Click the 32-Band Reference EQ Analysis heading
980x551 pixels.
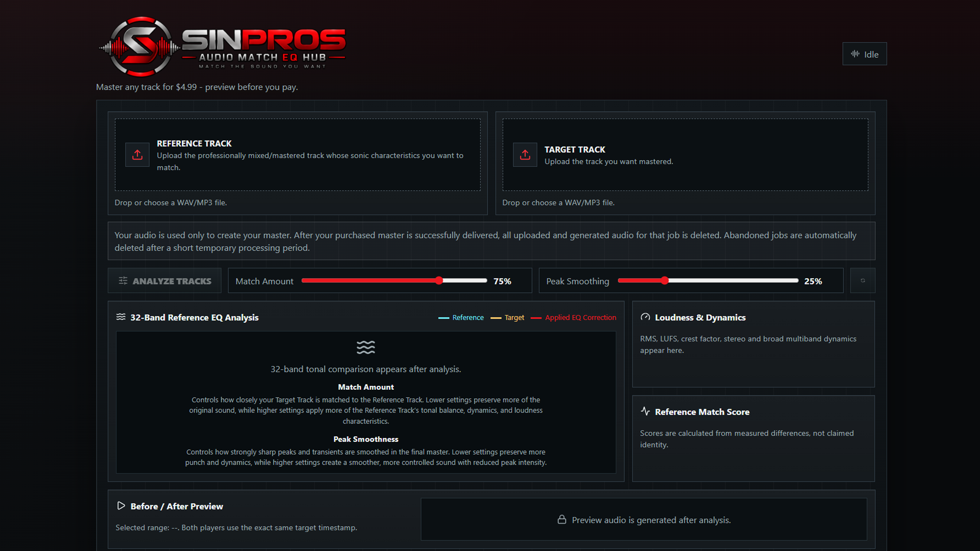tap(194, 318)
